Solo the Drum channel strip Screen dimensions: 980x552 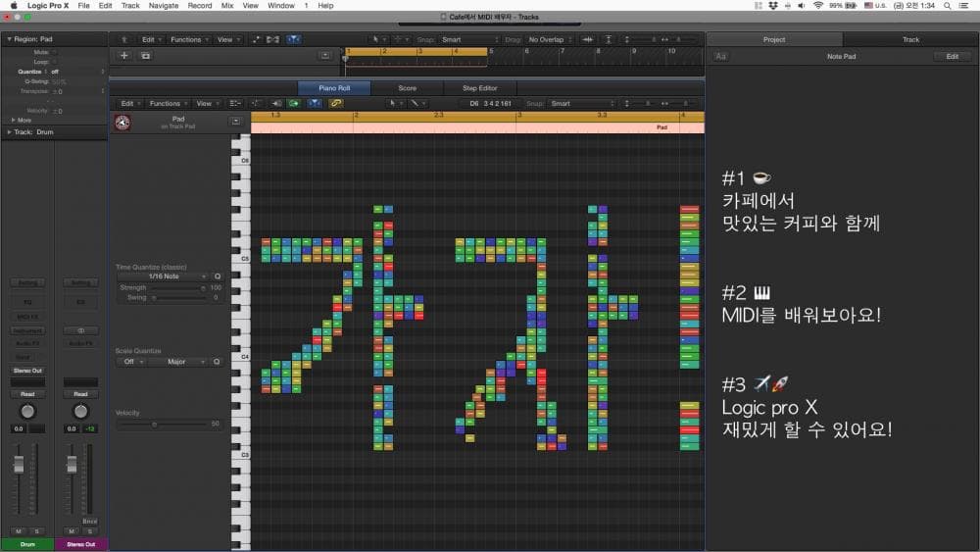(x=37, y=531)
